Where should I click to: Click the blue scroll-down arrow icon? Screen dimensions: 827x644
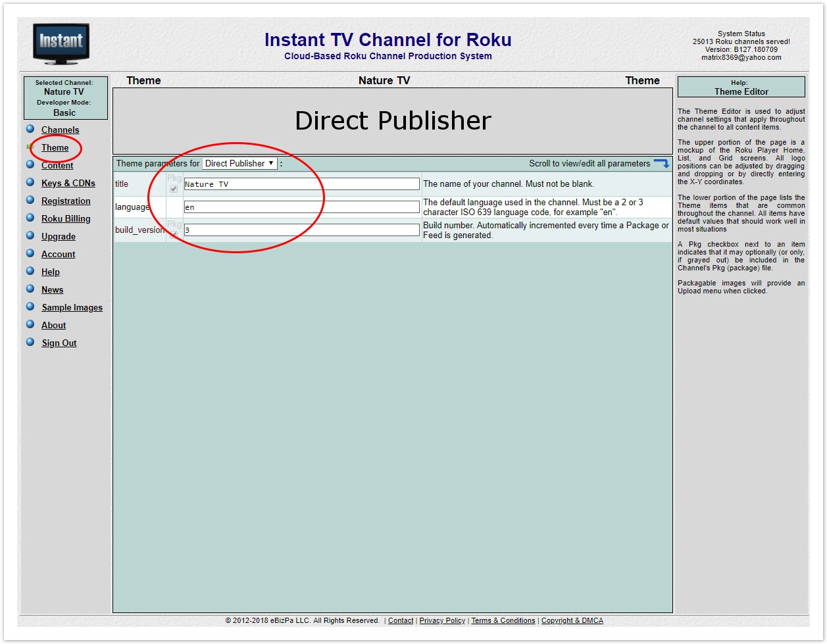point(661,164)
